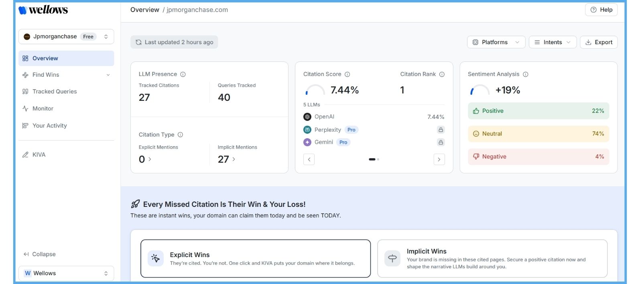Click the Your Activity icon
Image resolution: width=644 pixels, height=284 pixels.
[x=25, y=126]
